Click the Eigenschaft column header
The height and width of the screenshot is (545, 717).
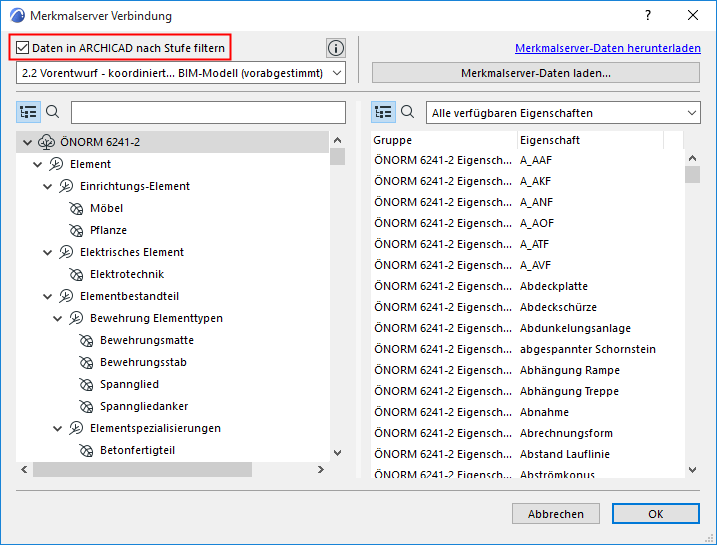(590, 140)
